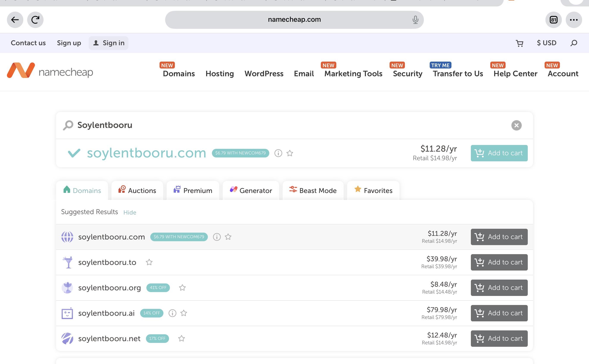
Task: Select the Domains tab
Action: click(x=82, y=190)
